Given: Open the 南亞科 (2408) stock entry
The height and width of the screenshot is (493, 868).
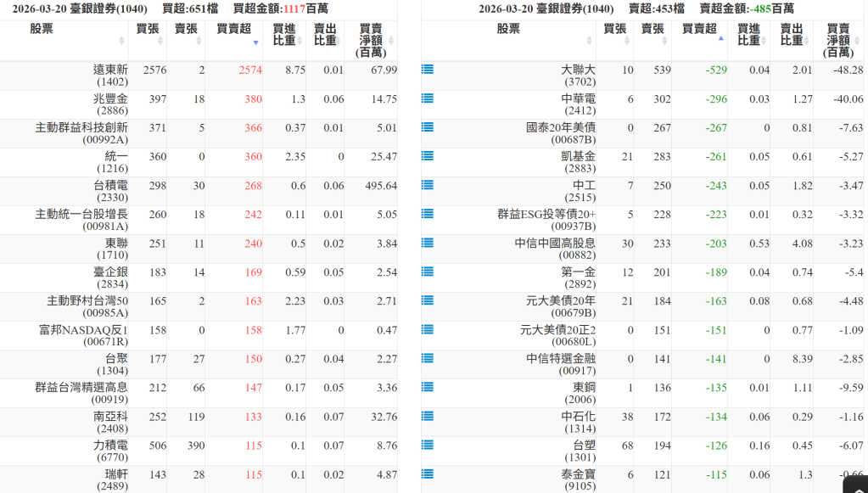Looking at the screenshot, I should (x=110, y=422).
